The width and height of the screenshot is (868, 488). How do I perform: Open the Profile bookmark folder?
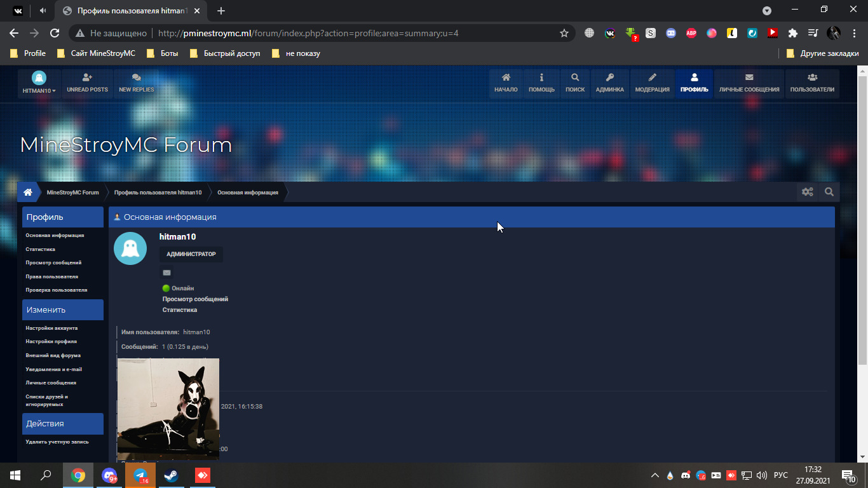(x=28, y=53)
